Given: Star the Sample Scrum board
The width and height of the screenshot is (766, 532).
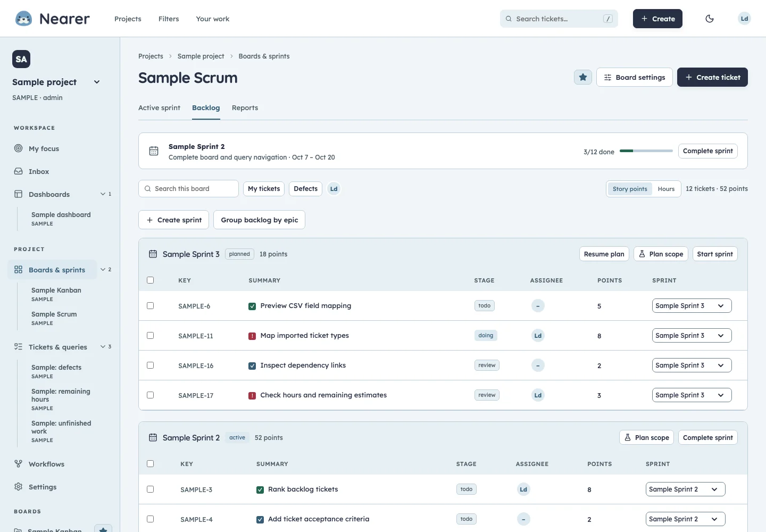Looking at the screenshot, I should pyautogui.click(x=583, y=77).
